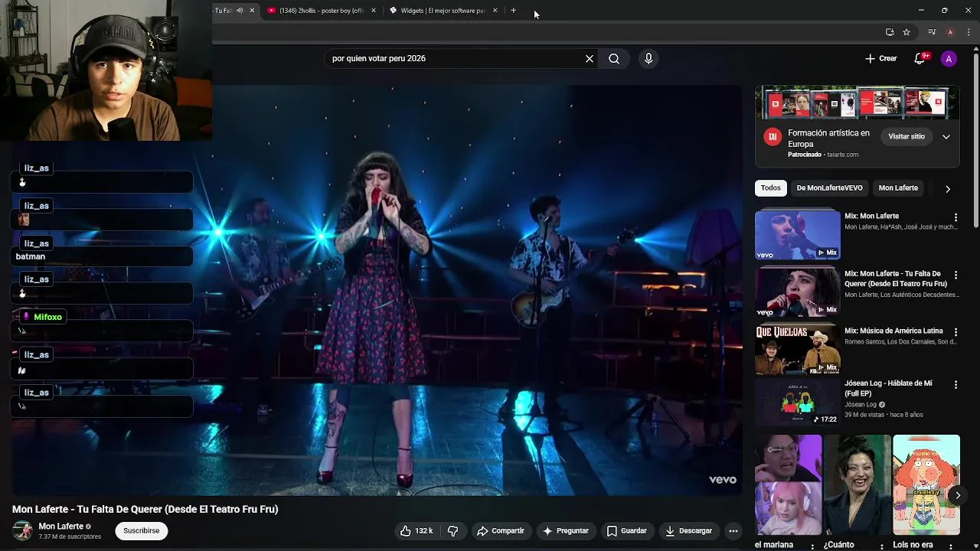Image resolution: width=980 pixels, height=551 pixels.
Task: Clear the YouTube search box text
Action: click(590, 58)
